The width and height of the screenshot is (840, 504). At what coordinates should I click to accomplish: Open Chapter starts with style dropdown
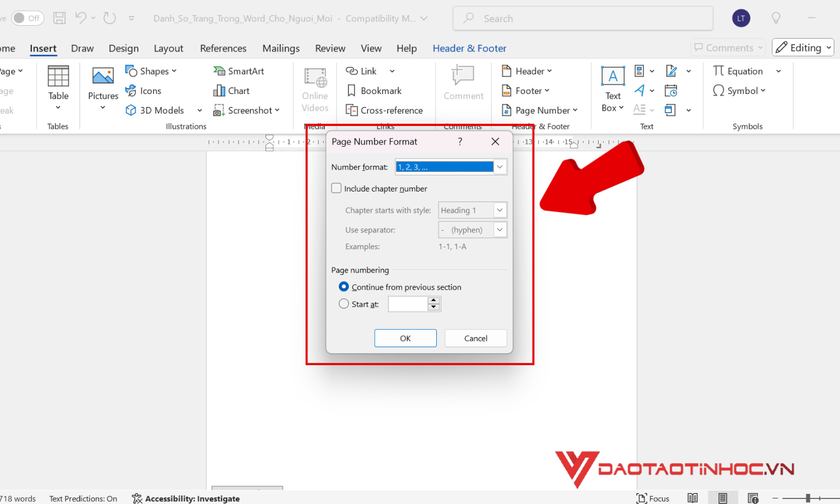500,210
